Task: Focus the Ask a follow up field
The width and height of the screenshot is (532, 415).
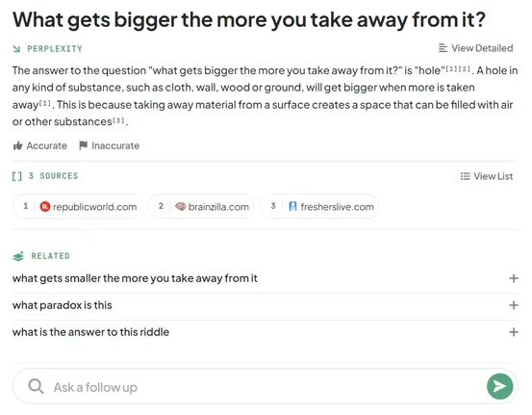Action: [266, 386]
